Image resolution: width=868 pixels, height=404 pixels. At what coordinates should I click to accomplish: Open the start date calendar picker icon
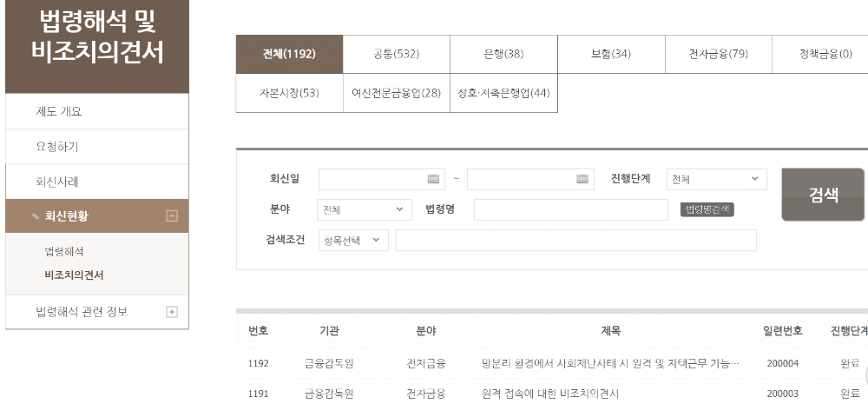point(433,179)
